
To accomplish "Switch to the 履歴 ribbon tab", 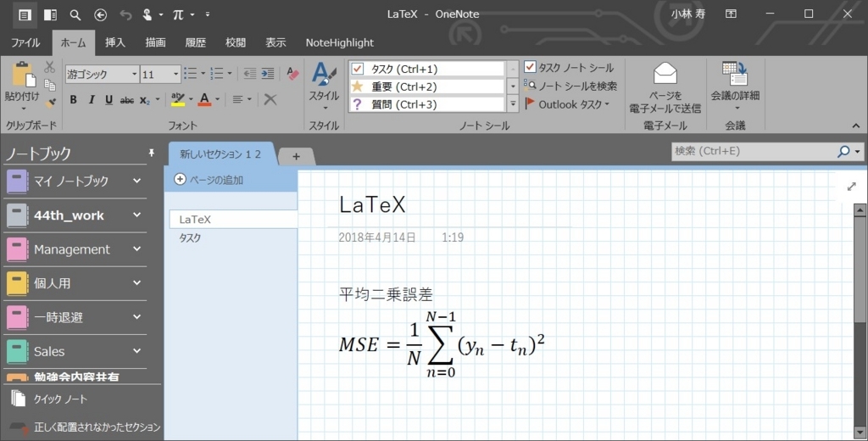I will click(196, 42).
